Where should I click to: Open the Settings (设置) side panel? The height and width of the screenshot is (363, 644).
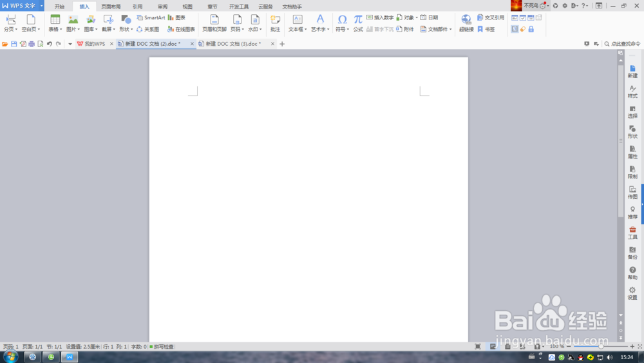pos(632,293)
